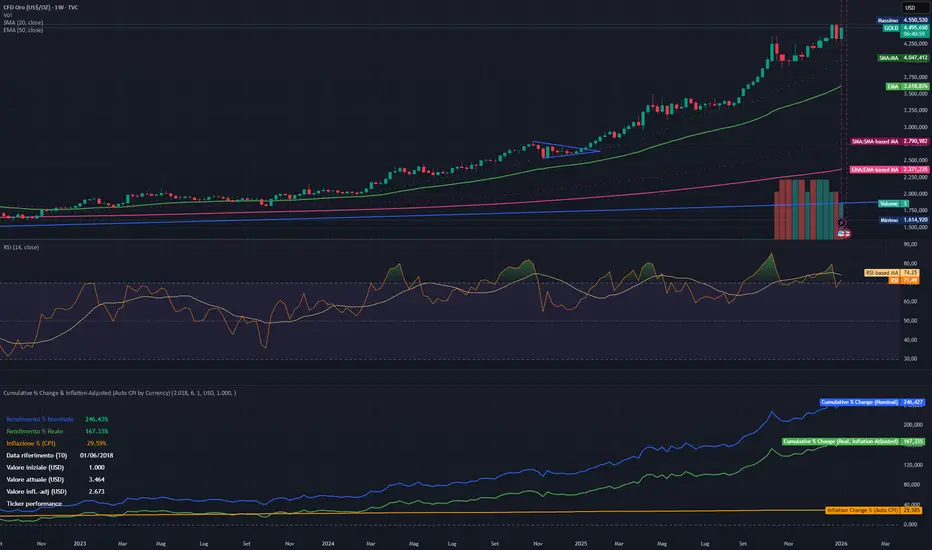This screenshot has width=932, height=550.
Task: Click the EMA:EMA-based MA price label
Action: tap(889, 169)
